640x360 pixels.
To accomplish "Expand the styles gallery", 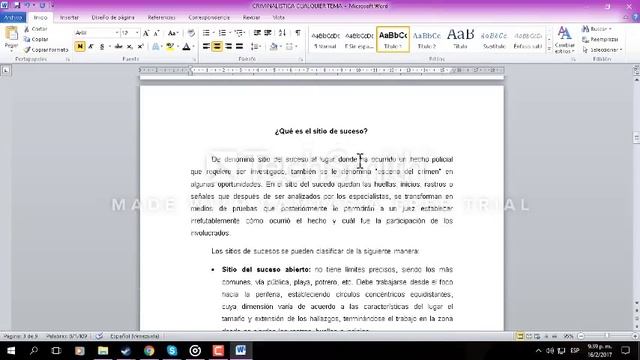I will pos(549,49).
